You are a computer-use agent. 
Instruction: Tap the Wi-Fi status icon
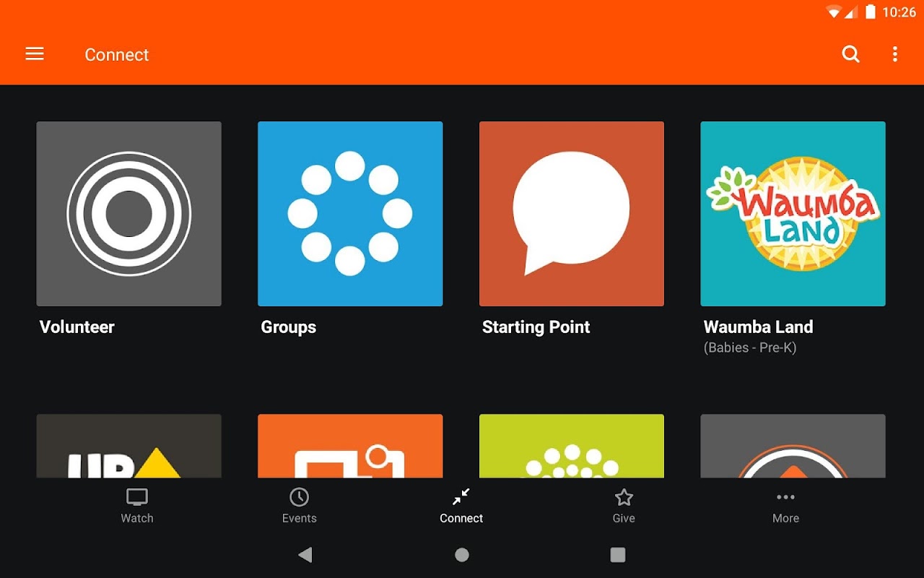tap(834, 12)
